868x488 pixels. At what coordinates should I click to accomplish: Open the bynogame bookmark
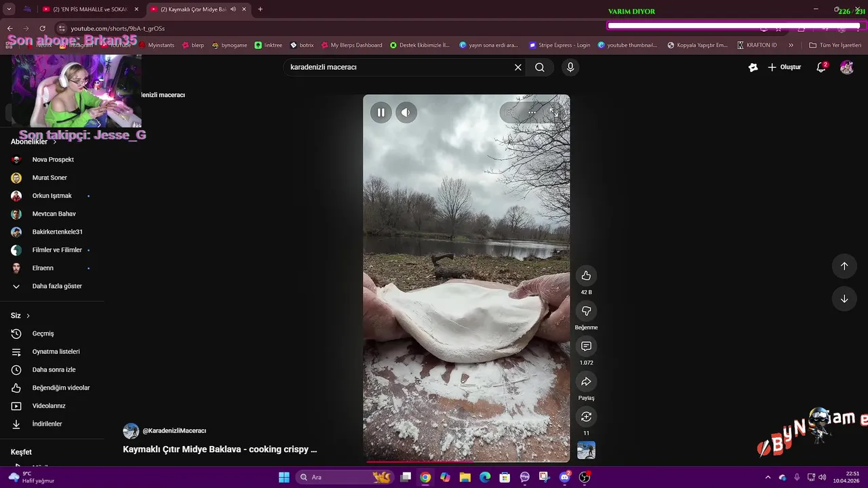tap(229, 45)
